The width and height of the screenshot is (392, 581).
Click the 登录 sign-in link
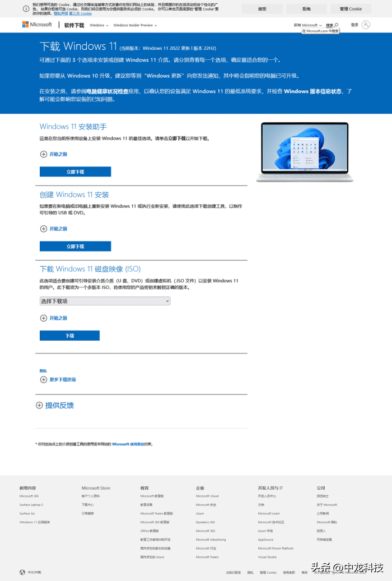click(354, 25)
